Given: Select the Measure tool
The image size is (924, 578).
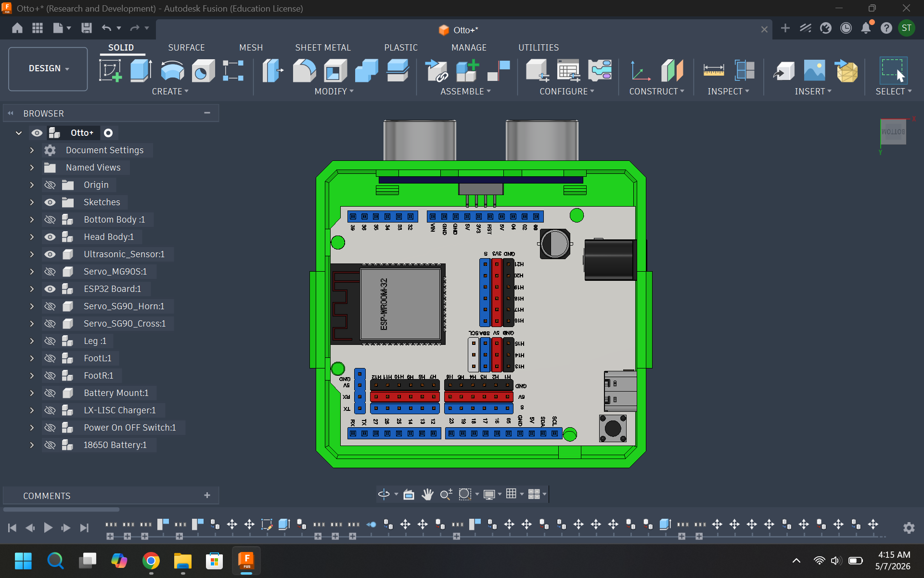Looking at the screenshot, I should pos(714,70).
